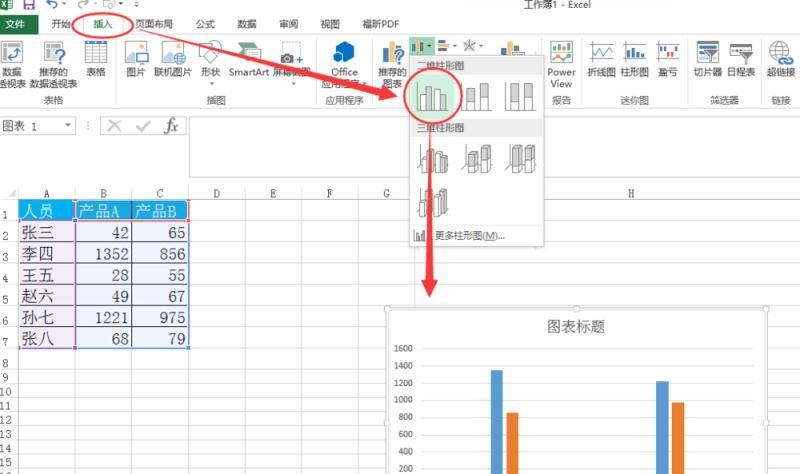Click the Slicer (切片器) icon
The height and width of the screenshot is (474, 800).
tap(708, 53)
